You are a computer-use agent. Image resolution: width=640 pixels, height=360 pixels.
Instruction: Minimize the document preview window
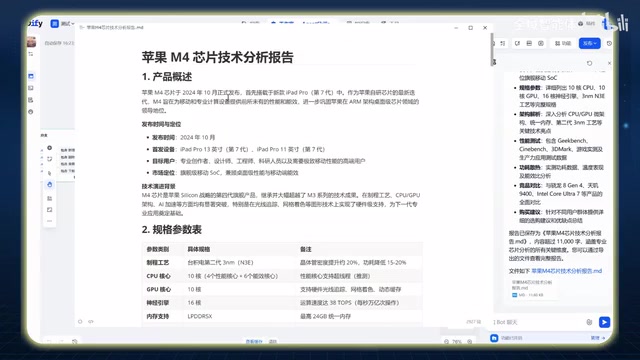tap(456, 28)
